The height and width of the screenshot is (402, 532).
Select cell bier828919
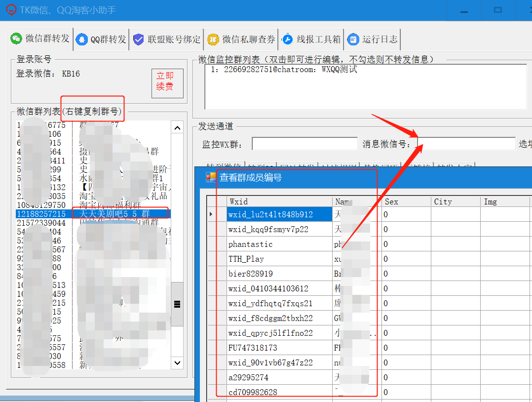279,274
